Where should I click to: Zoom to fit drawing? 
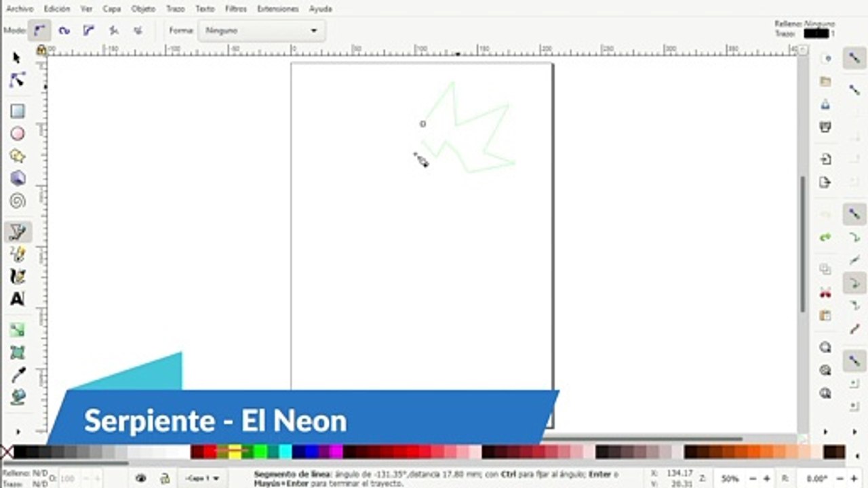pos(825,370)
